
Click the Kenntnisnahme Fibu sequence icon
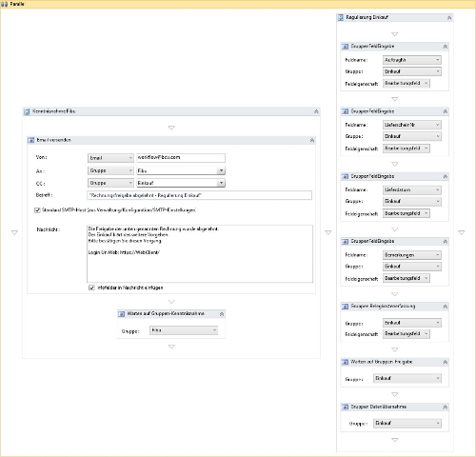[27, 111]
